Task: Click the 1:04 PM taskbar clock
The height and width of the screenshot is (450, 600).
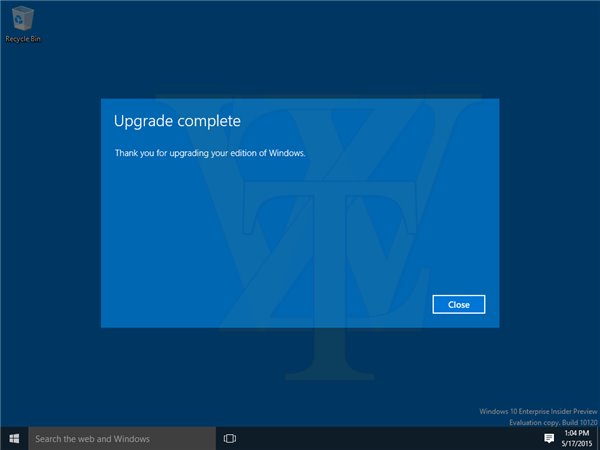Action: point(576,432)
